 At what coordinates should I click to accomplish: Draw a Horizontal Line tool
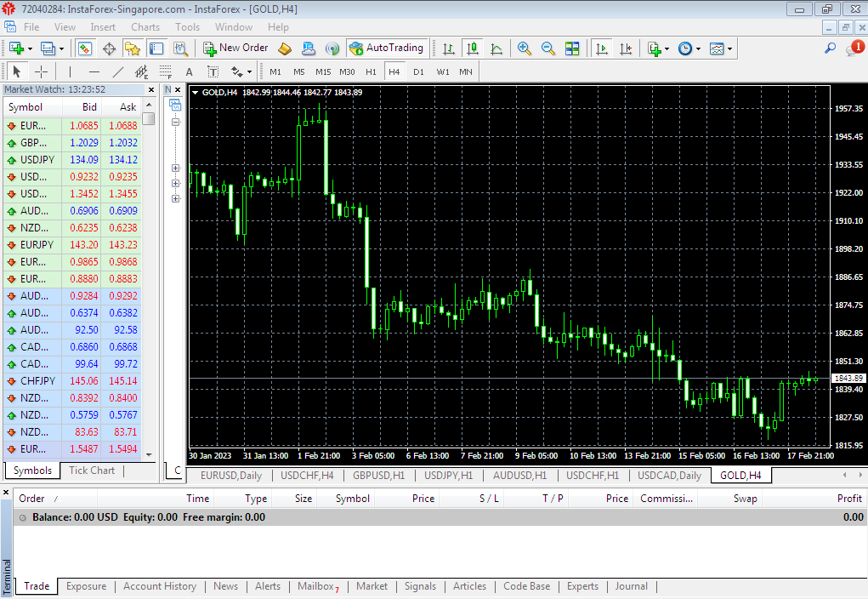(x=94, y=71)
